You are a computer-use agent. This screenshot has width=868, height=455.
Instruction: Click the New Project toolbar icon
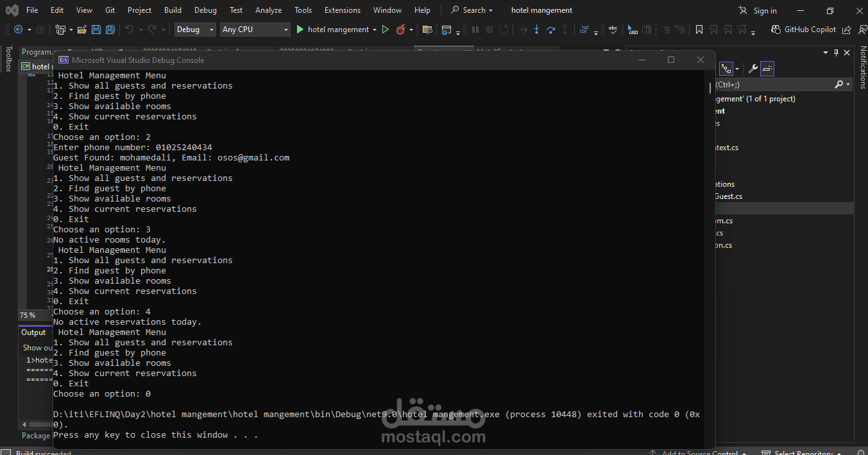tap(60, 30)
